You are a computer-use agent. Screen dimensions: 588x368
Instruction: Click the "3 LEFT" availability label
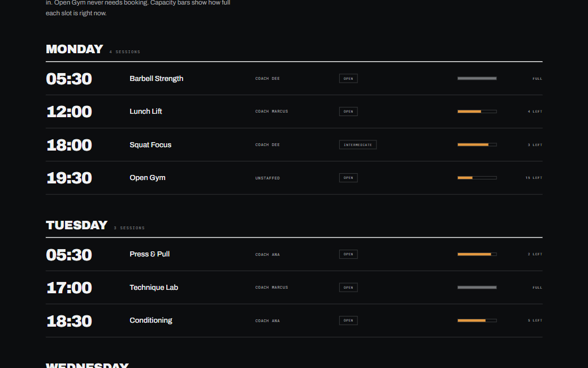(x=535, y=144)
